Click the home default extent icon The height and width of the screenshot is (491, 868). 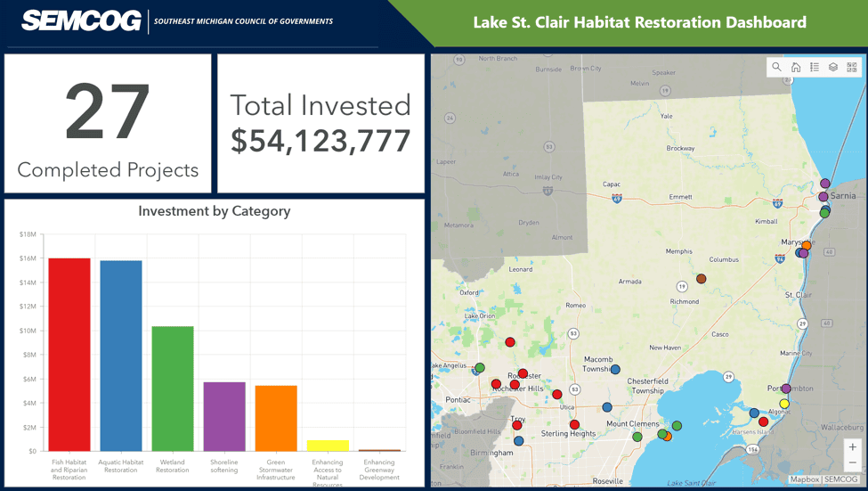click(x=796, y=67)
